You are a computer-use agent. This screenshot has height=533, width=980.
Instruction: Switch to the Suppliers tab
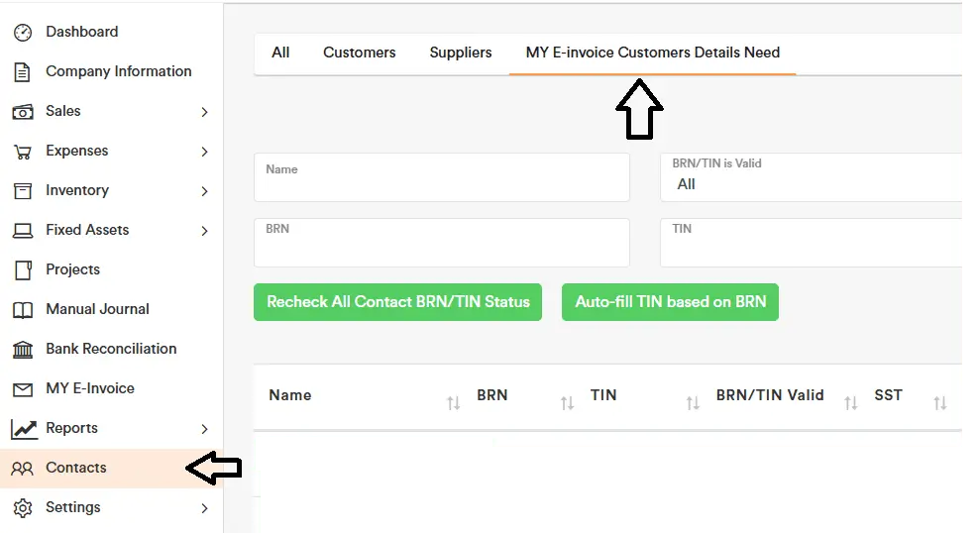click(x=460, y=53)
